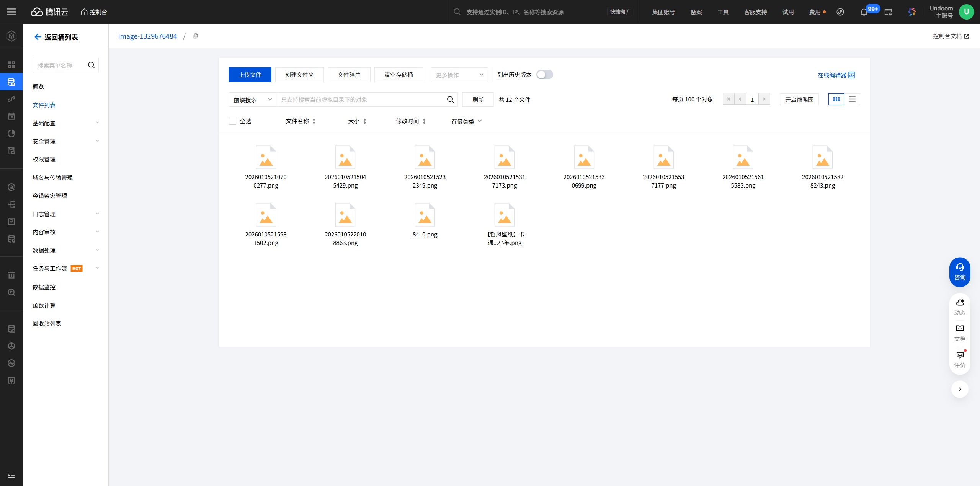Select the grid view layout icon
Viewport: 980px width, 486px height.
[x=836, y=99]
